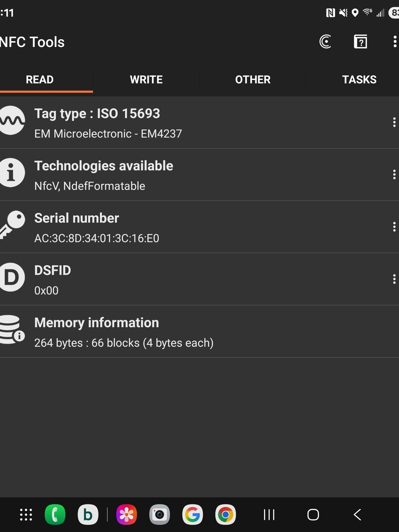Switch to the TASKS tab
The image size is (399, 532).
[359, 80]
